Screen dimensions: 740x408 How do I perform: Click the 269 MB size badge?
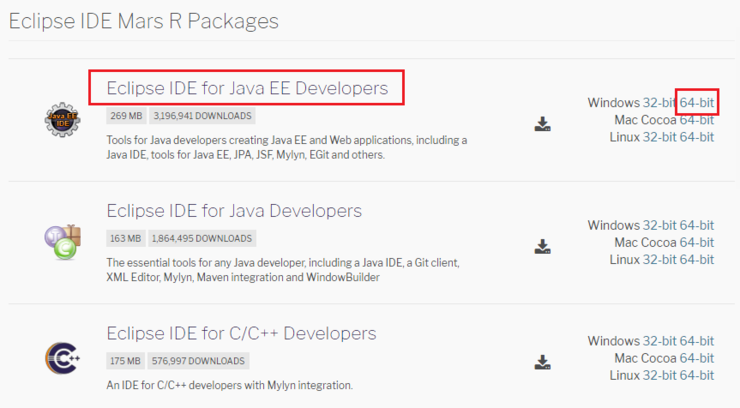pos(126,116)
